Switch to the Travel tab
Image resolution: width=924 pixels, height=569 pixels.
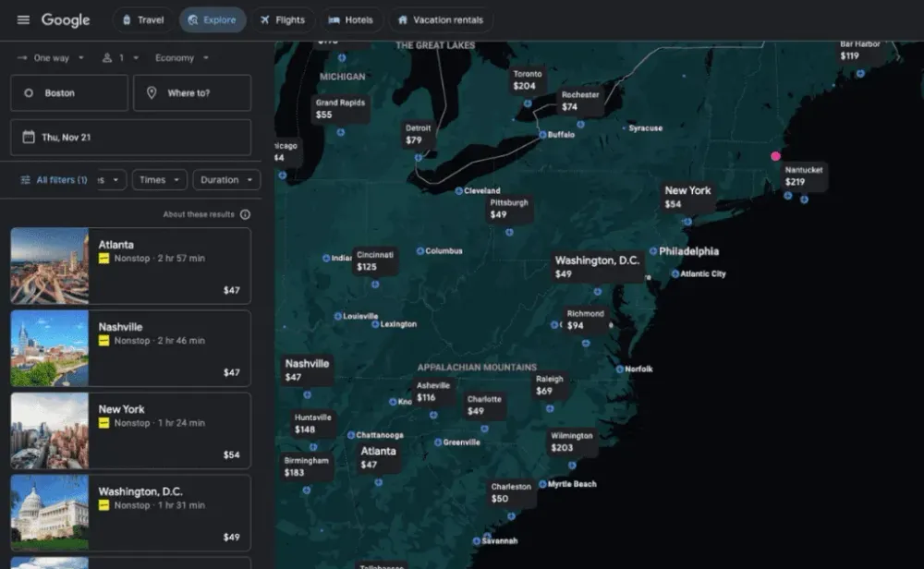pos(142,20)
